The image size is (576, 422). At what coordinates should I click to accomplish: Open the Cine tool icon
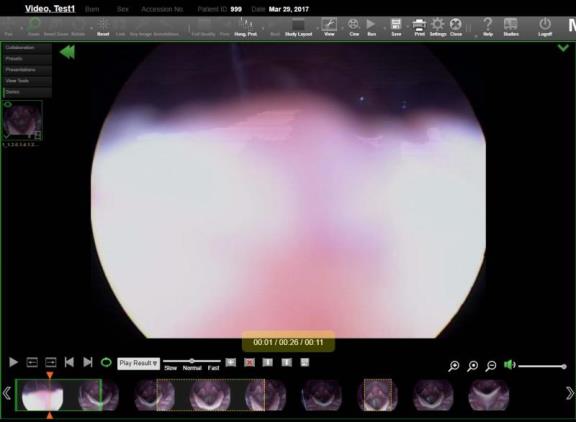353,25
